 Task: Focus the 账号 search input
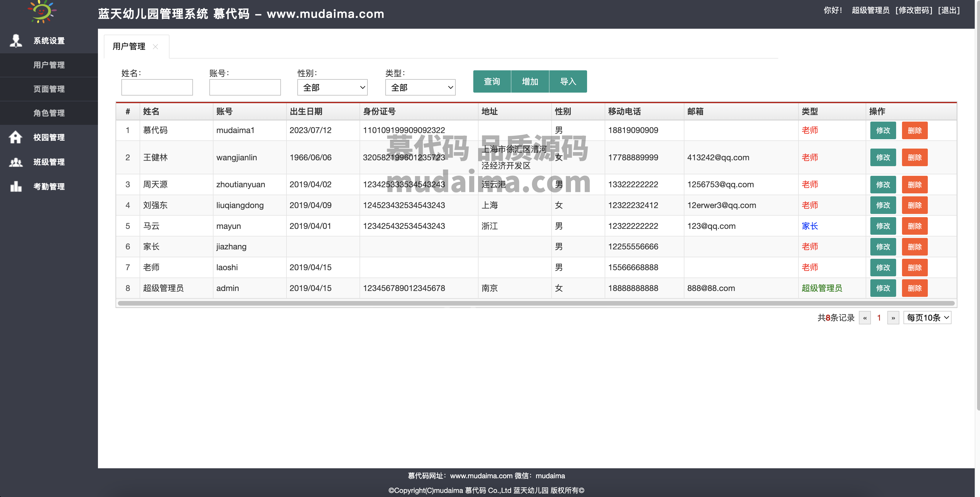pos(245,87)
